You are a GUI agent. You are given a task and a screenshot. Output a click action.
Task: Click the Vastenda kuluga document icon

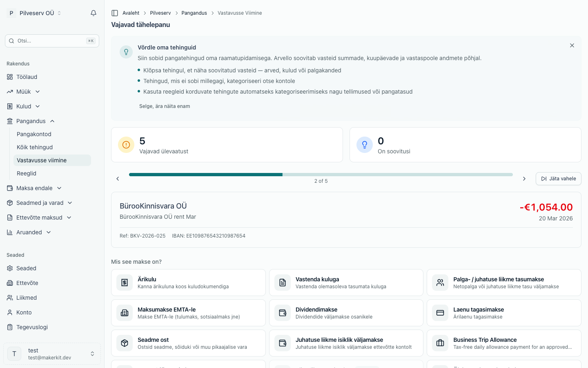tap(283, 283)
